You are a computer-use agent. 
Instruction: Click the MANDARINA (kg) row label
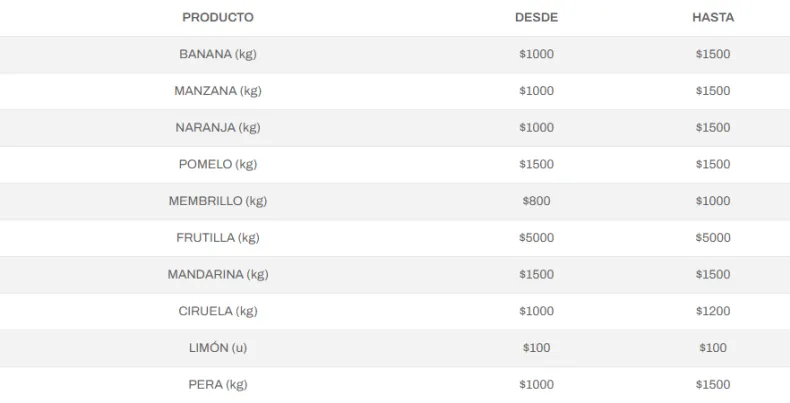click(218, 274)
